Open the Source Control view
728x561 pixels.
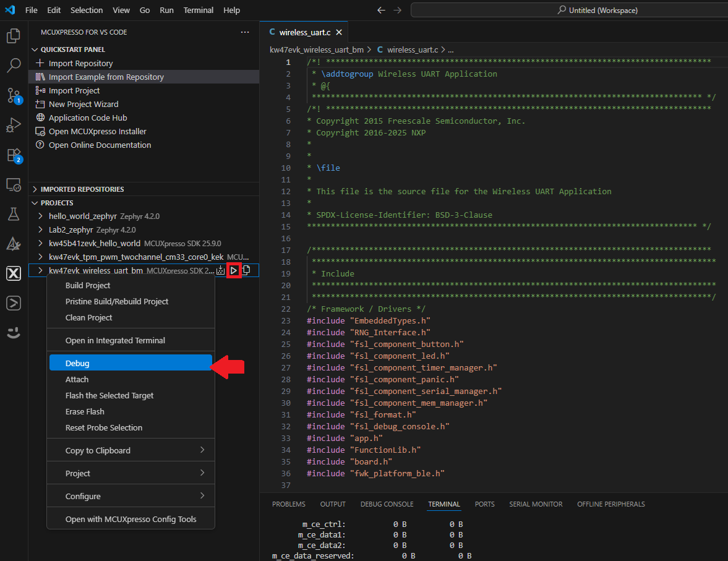(13, 95)
